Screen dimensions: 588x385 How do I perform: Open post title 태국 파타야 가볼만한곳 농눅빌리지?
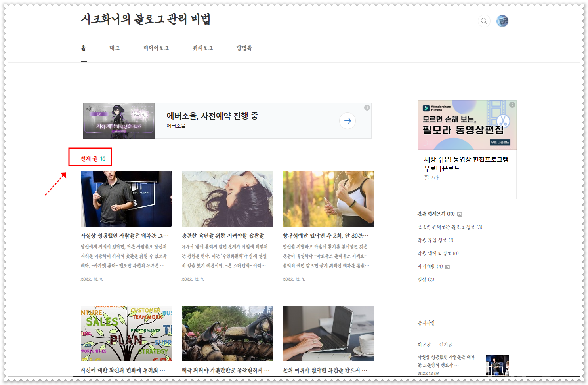225,370
